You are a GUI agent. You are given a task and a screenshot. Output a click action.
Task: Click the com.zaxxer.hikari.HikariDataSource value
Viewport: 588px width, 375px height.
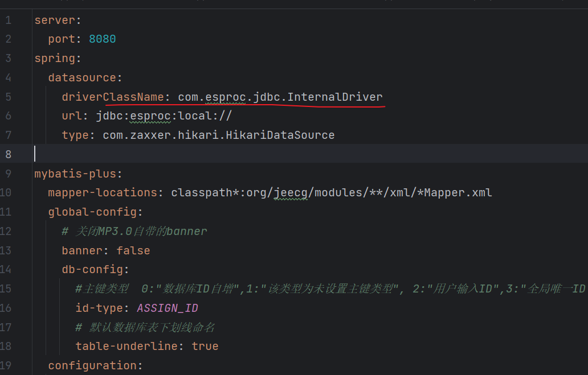pos(218,135)
